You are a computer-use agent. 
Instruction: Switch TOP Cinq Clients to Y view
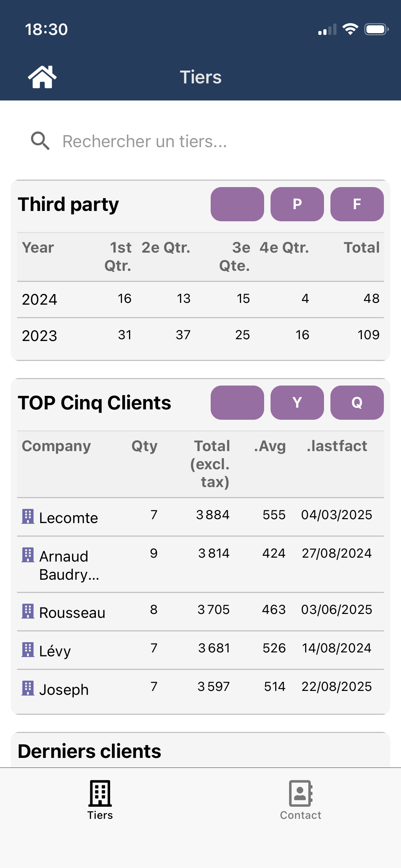click(x=297, y=403)
